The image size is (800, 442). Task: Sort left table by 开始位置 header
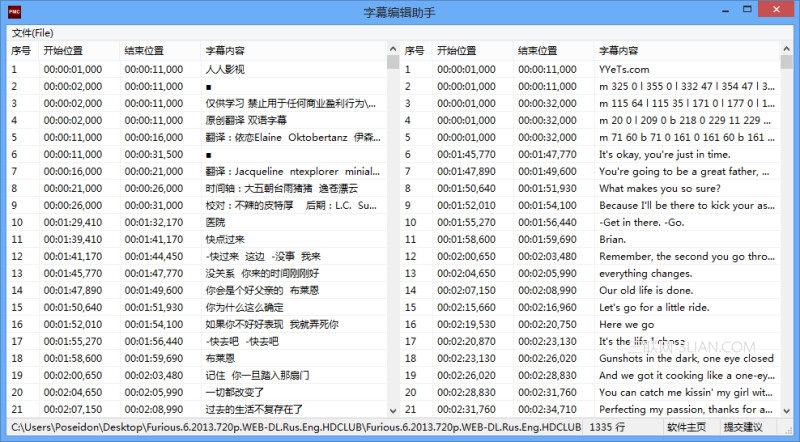pyautogui.click(x=79, y=51)
